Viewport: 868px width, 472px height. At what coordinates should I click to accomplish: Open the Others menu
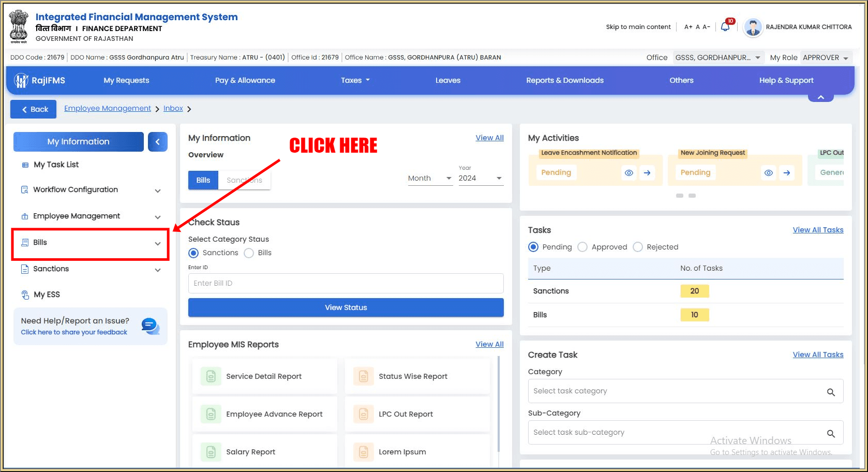pyautogui.click(x=681, y=80)
